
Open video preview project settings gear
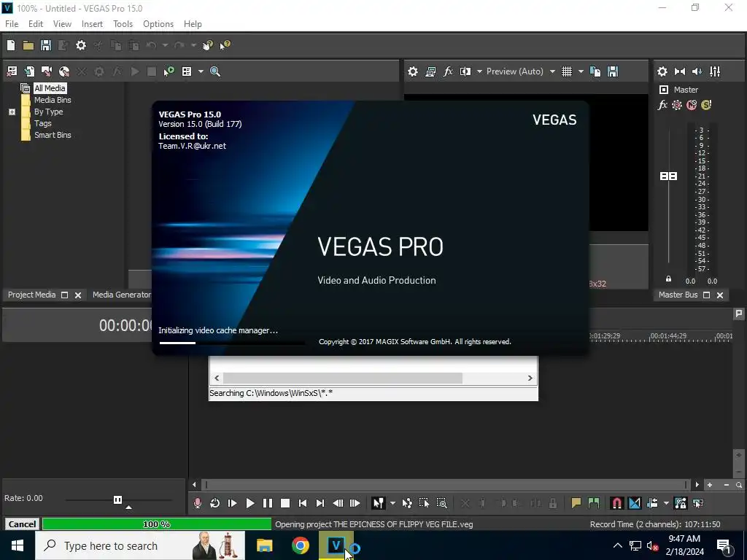click(x=413, y=71)
